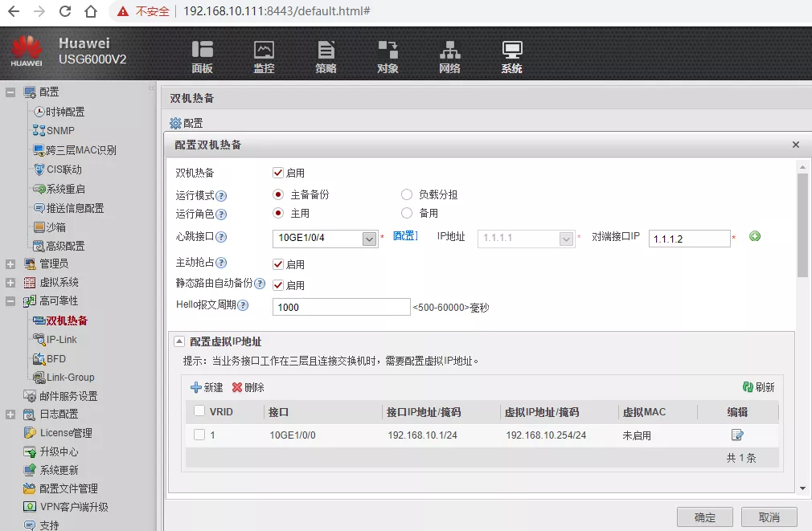
Task: Select the 负载分担 run mode
Action: click(407, 194)
